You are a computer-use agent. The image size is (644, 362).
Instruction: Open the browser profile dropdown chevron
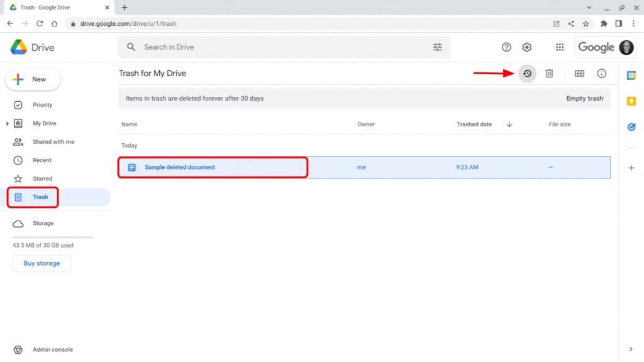(588, 7)
